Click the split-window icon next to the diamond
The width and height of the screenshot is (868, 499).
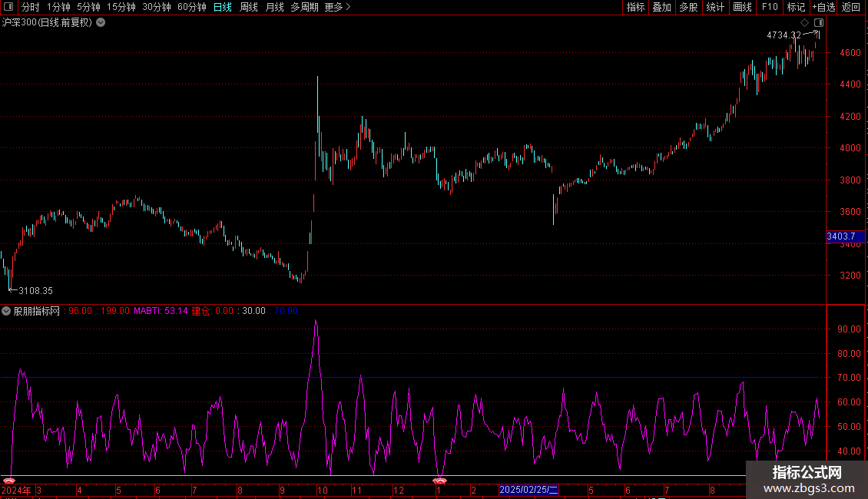click(x=819, y=23)
